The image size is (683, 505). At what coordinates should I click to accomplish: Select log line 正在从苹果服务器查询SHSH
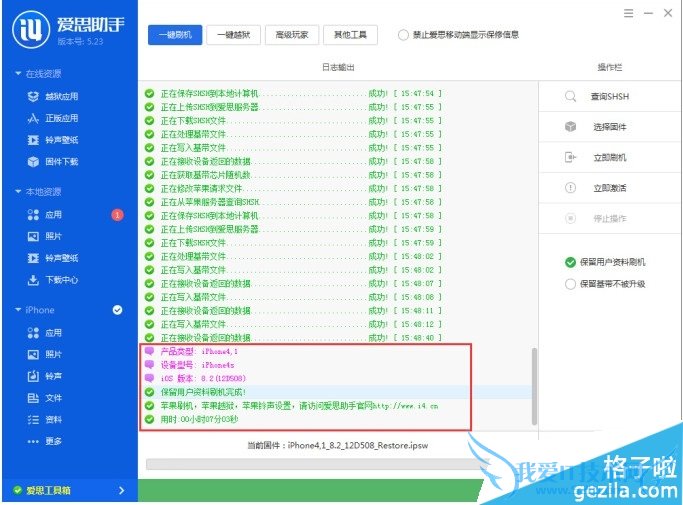click(x=210, y=202)
